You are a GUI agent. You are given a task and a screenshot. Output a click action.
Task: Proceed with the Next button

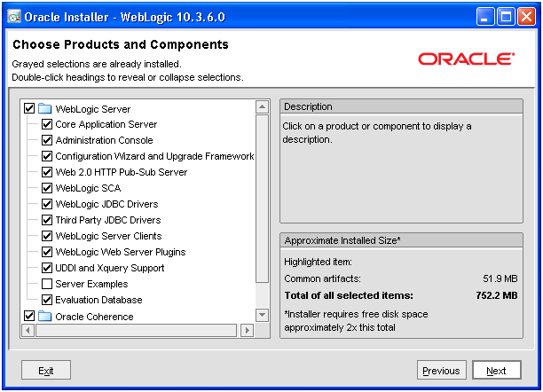497,370
